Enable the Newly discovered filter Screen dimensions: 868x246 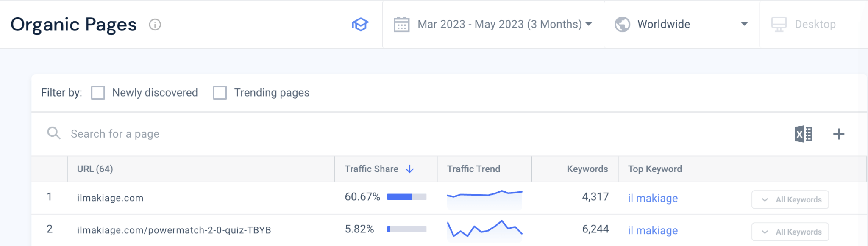pyautogui.click(x=98, y=93)
